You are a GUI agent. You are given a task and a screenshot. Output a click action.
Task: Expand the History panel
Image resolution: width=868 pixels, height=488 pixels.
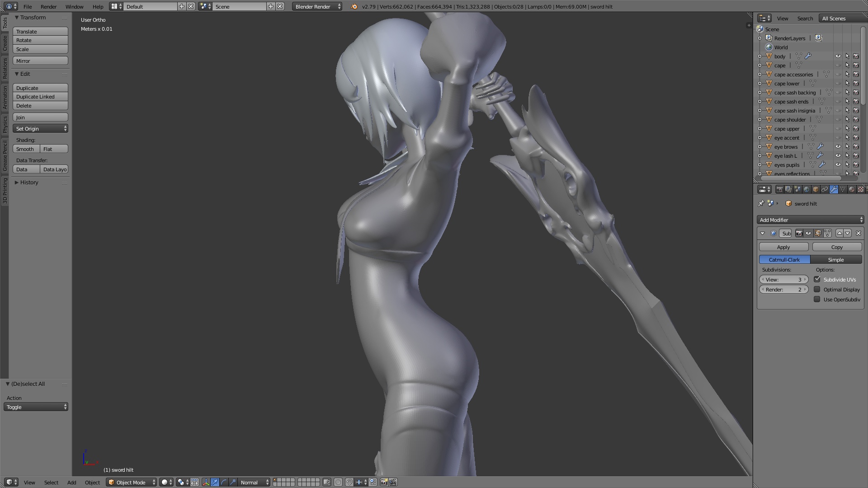[x=17, y=183]
